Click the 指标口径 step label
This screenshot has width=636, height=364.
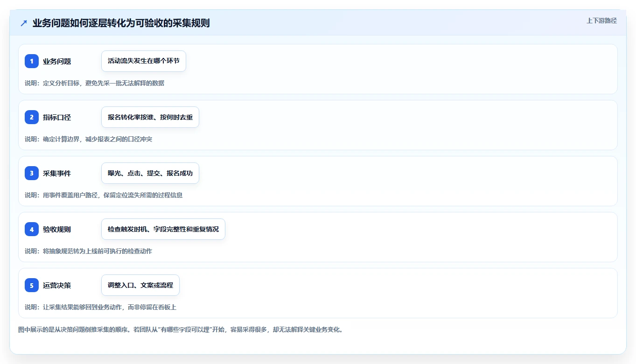(x=57, y=117)
